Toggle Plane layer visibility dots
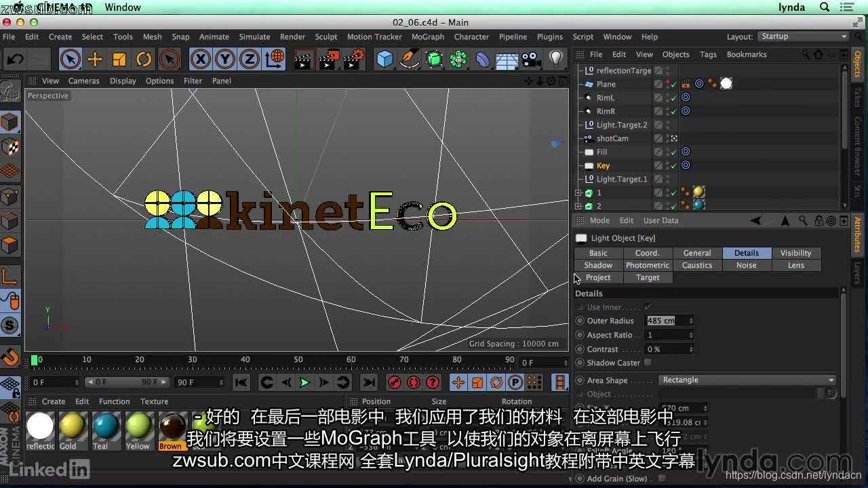This screenshot has height=488, width=868. coord(668,84)
